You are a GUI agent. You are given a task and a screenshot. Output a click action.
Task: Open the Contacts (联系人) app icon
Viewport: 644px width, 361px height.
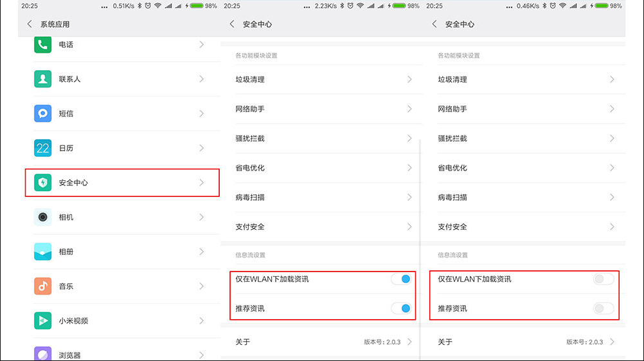click(x=42, y=79)
